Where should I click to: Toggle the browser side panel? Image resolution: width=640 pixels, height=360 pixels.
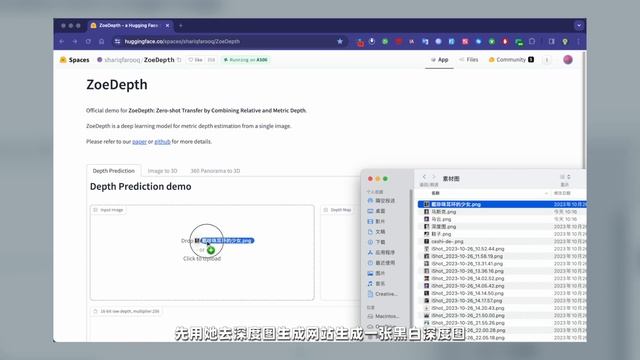coord(551,41)
